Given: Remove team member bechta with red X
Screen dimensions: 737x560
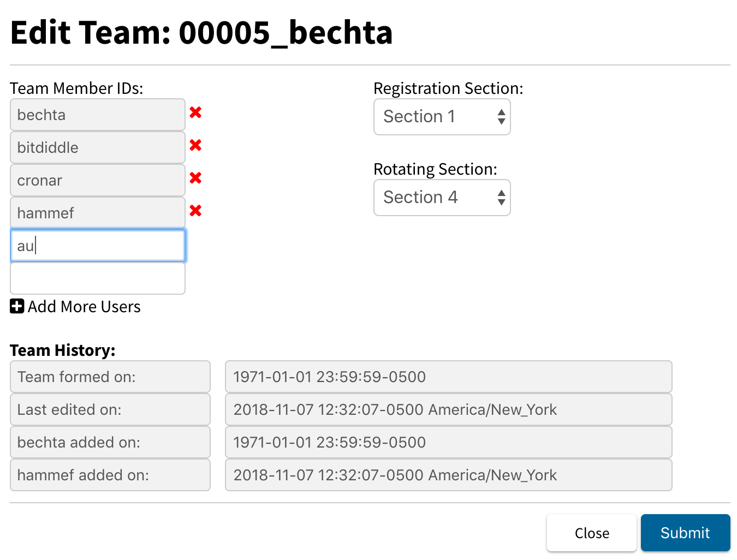Looking at the screenshot, I should 195,113.
